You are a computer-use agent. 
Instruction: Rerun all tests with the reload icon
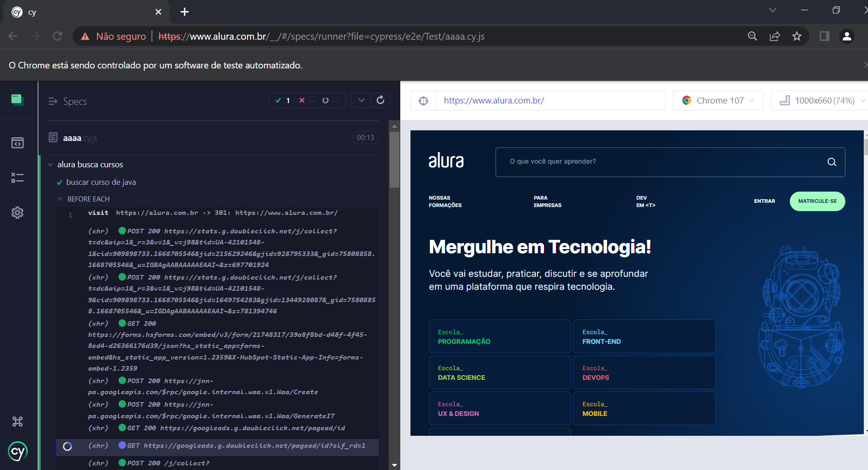(x=380, y=100)
